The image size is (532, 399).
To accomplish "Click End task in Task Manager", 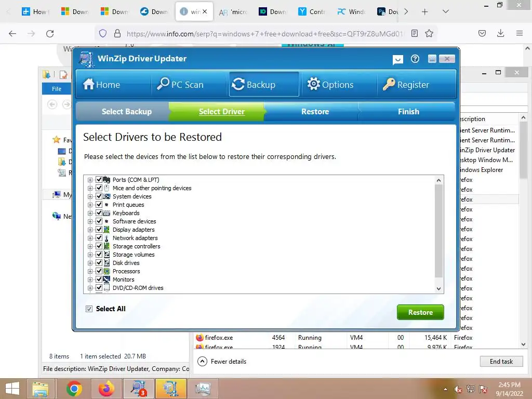I will tap(501, 362).
